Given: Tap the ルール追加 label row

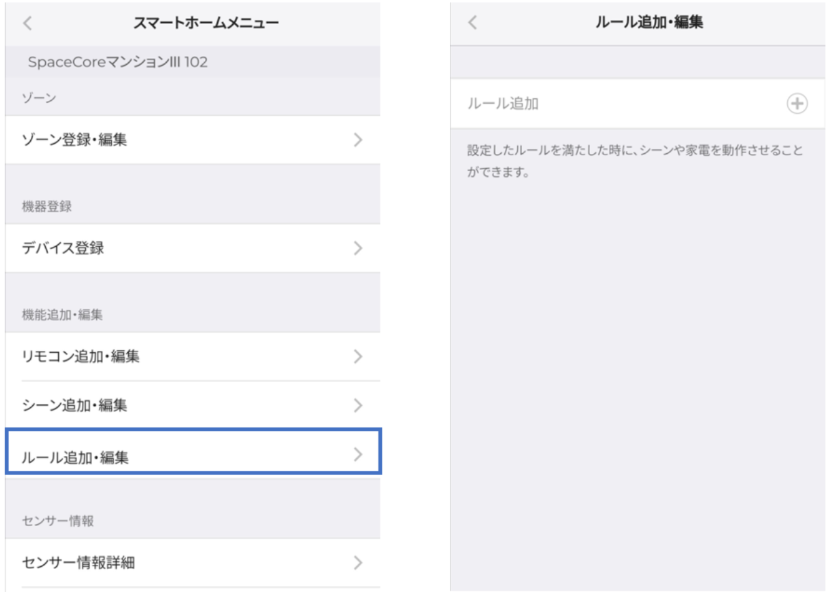Looking at the screenshot, I should [x=638, y=104].
